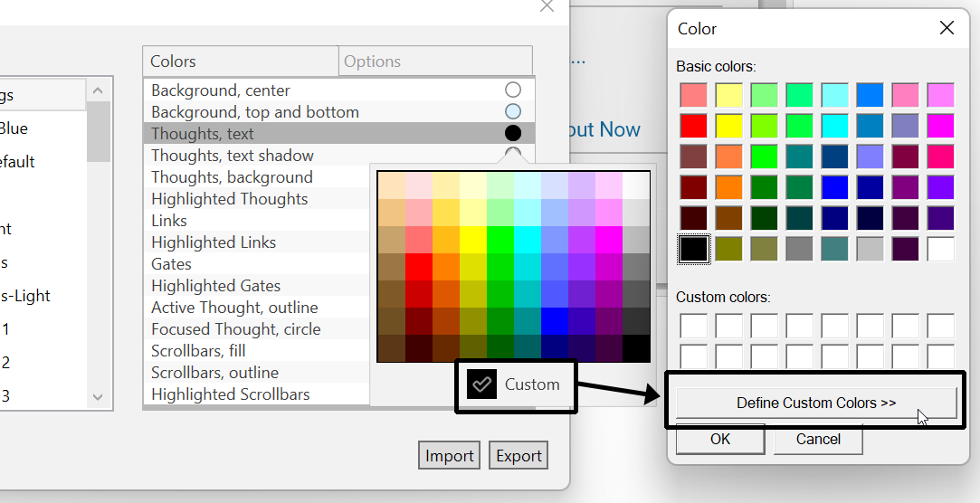Image resolution: width=980 pixels, height=503 pixels.
Task: Export the color theme
Action: tap(519, 456)
